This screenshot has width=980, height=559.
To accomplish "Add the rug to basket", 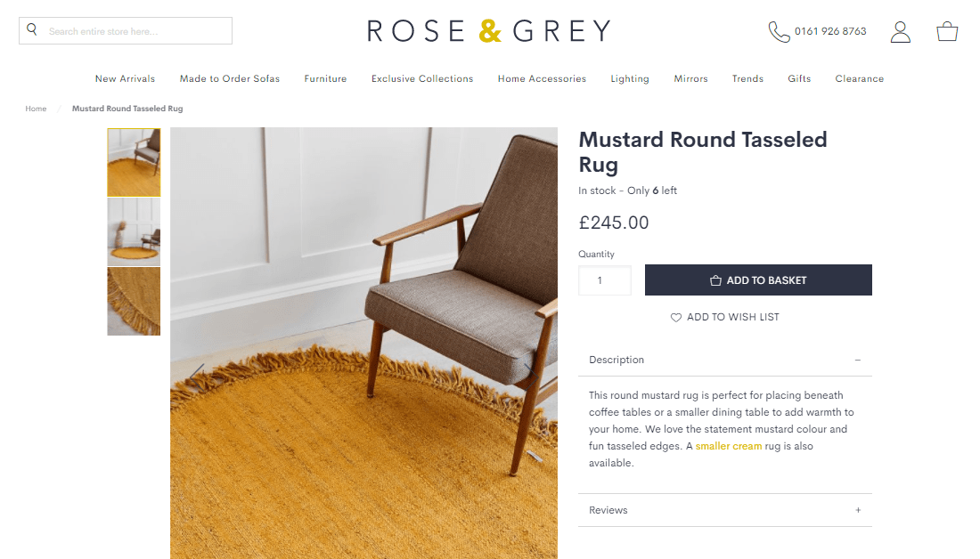I will [758, 279].
